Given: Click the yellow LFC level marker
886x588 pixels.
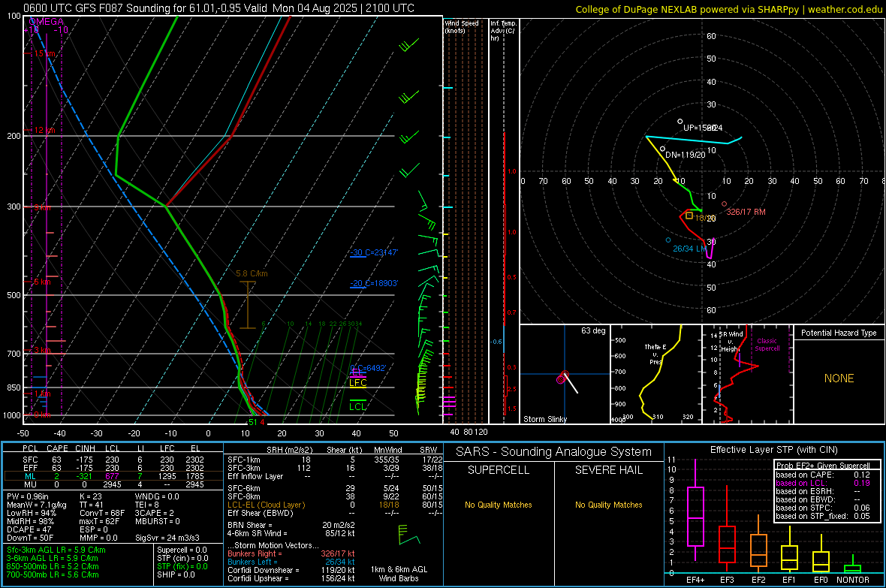Looking at the screenshot, I should tap(357, 383).
